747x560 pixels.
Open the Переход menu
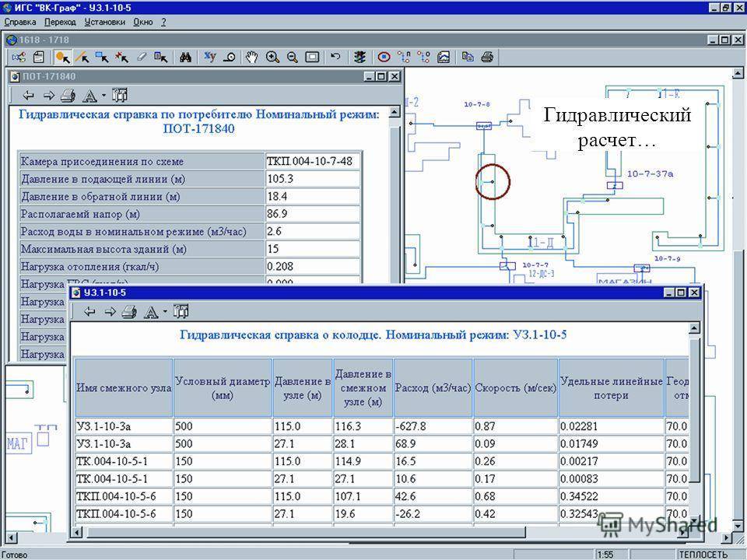(x=60, y=22)
